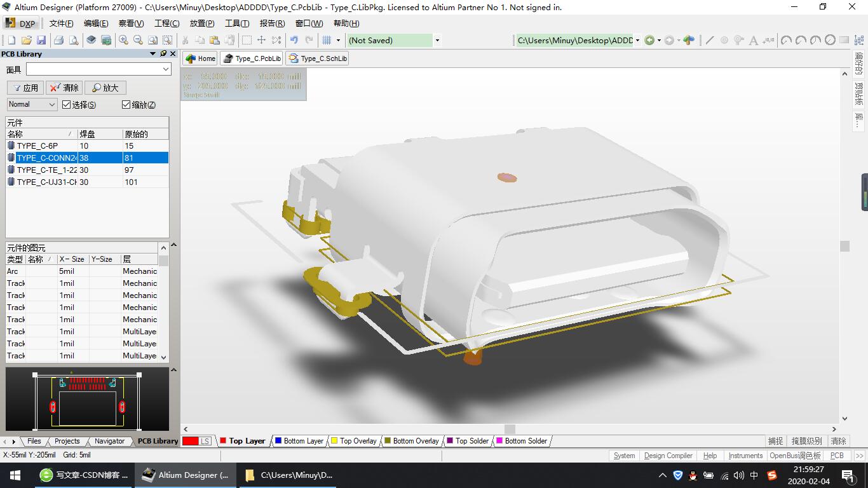The height and width of the screenshot is (488, 868).
Task: Activate the select inside area tool
Action: click(x=247, y=40)
